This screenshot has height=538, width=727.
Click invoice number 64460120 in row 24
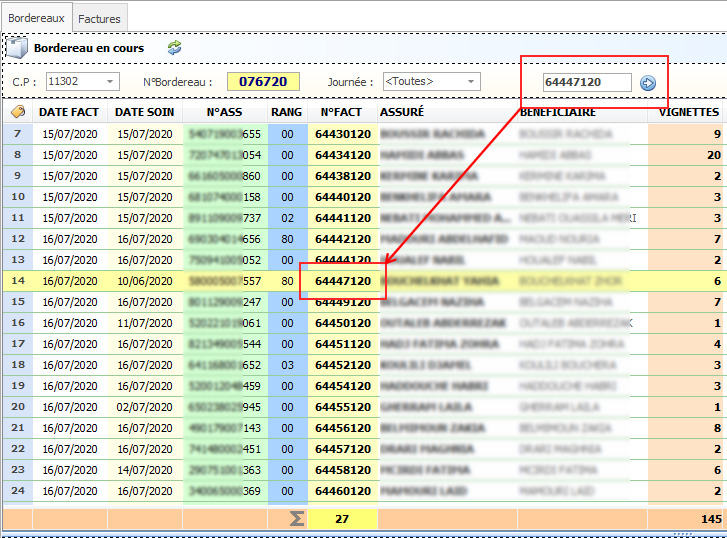click(342, 491)
